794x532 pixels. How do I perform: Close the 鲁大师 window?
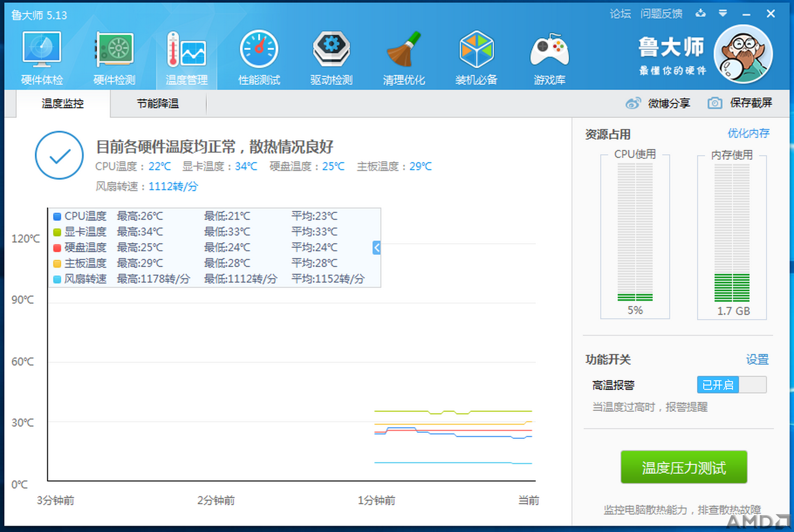tap(771, 14)
